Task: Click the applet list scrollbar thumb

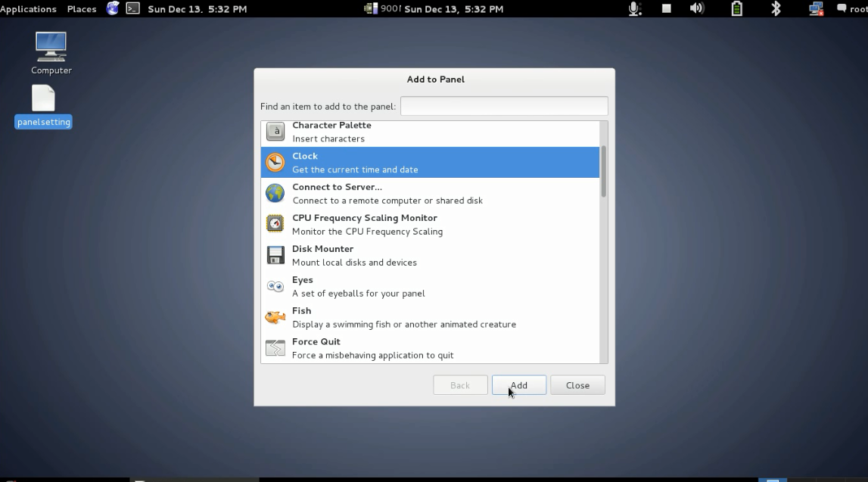Action: click(x=603, y=171)
